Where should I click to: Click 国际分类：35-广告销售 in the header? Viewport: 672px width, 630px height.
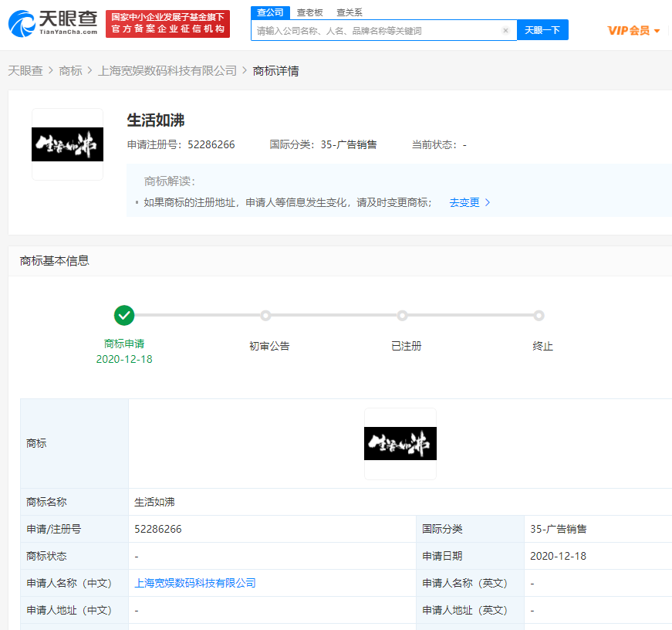click(323, 144)
